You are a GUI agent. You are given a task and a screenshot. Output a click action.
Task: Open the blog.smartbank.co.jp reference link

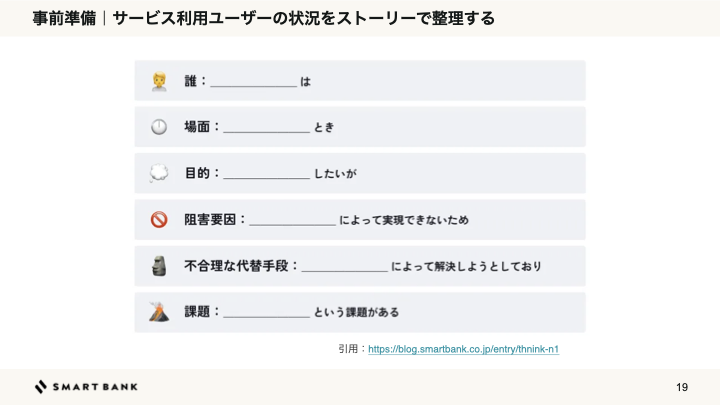click(463, 349)
